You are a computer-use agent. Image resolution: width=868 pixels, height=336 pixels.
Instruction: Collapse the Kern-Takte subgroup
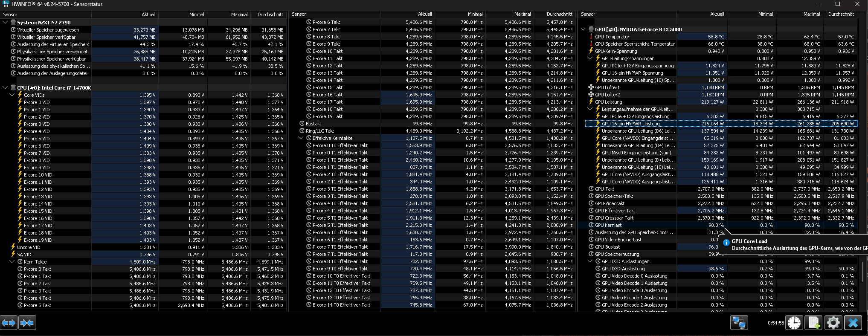click(12, 262)
